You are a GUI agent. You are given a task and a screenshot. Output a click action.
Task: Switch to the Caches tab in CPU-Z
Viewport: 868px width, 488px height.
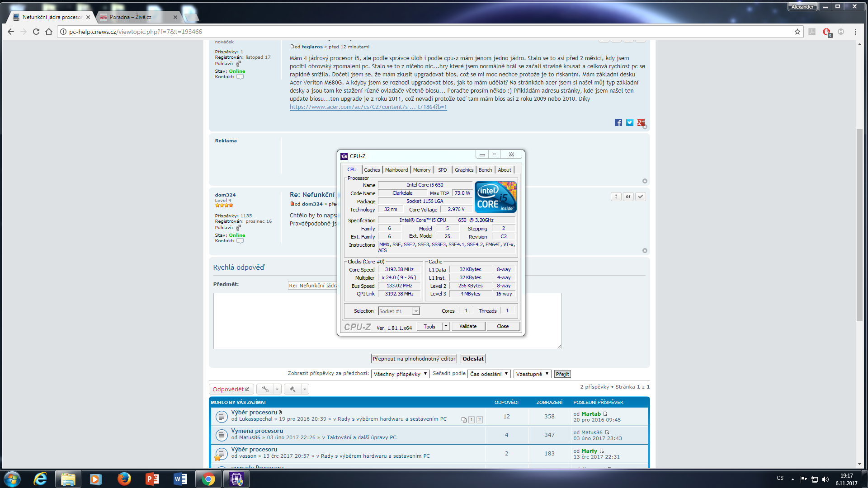click(x=372, y=170)
